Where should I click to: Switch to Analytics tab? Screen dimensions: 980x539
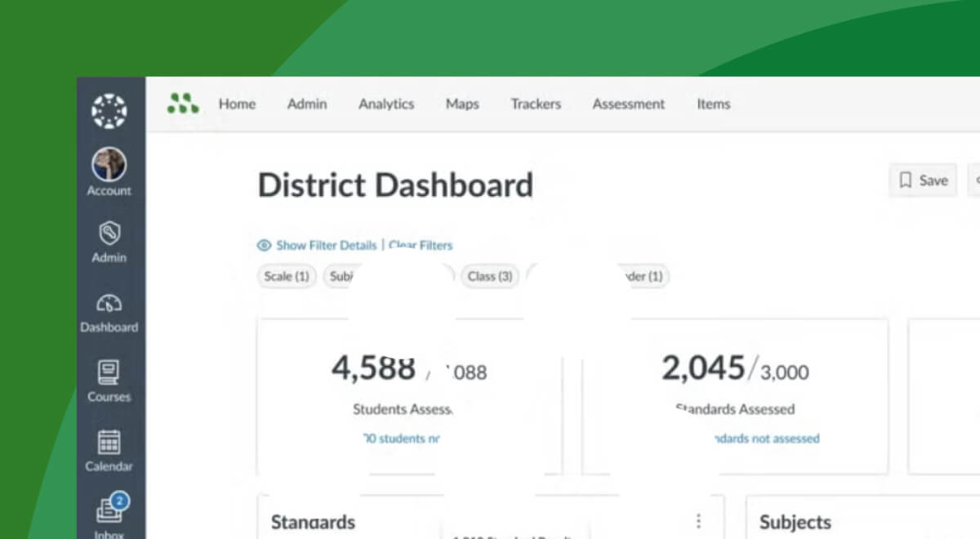386,105
